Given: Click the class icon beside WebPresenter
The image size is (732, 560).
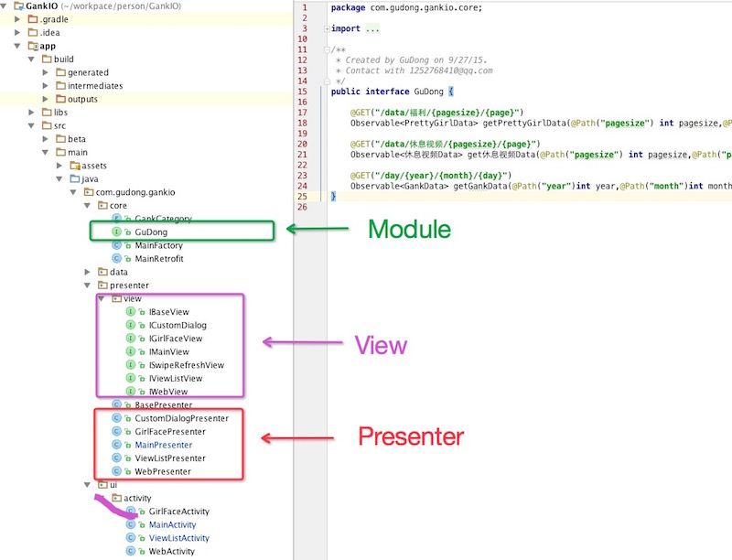Looking at the screenshot, I should [116, 471].
